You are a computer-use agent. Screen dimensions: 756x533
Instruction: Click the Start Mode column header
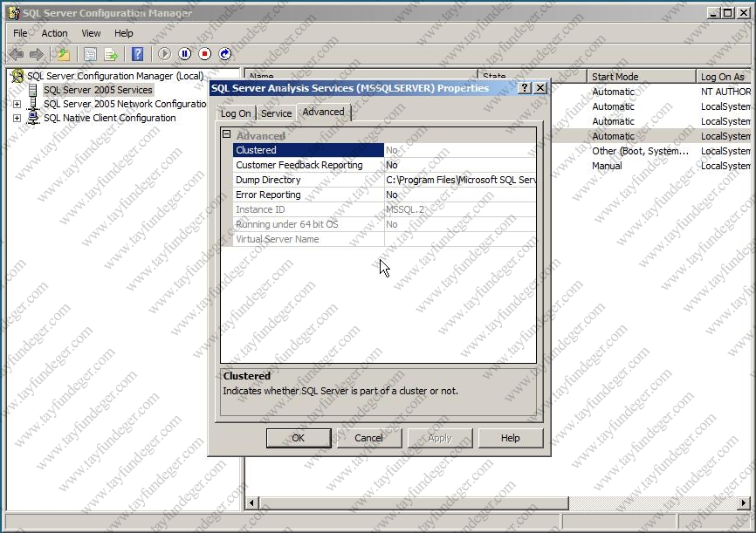[642, 77]
